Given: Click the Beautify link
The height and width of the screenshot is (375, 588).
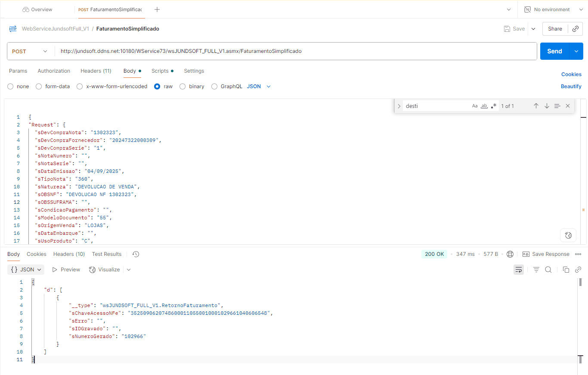Looking at the screenshot, I should [571, 86].
